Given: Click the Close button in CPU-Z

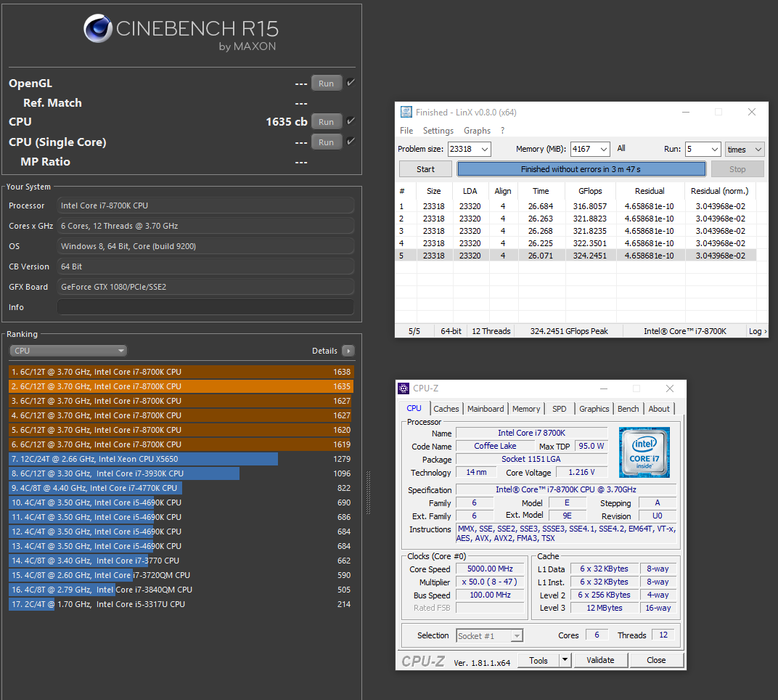Looking at the screenshot, I should point(656,660).
